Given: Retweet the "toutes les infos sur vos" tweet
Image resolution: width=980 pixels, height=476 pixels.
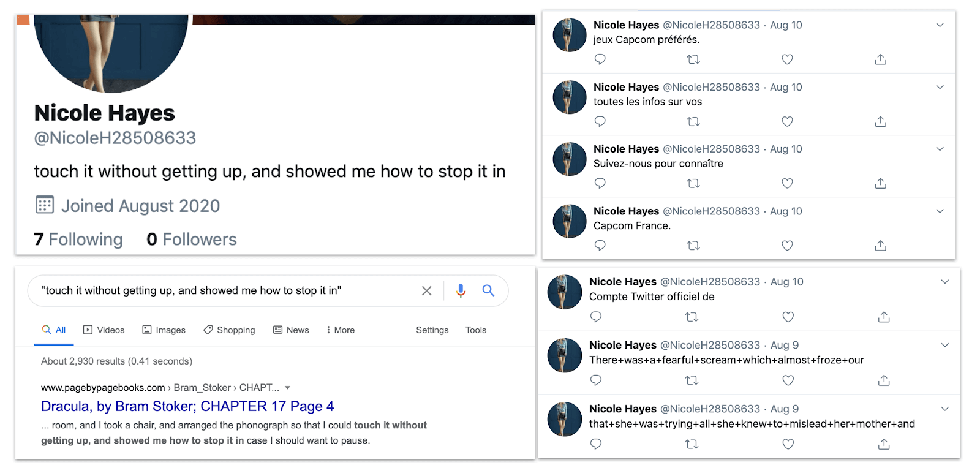Looking at the screenshot, I should 693,122.
